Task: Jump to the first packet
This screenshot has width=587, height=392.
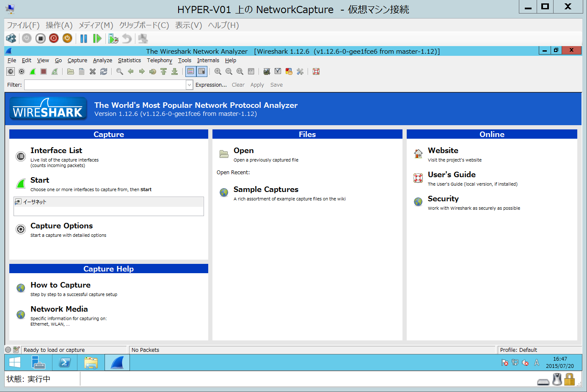Action: click(x=164, y=71)
